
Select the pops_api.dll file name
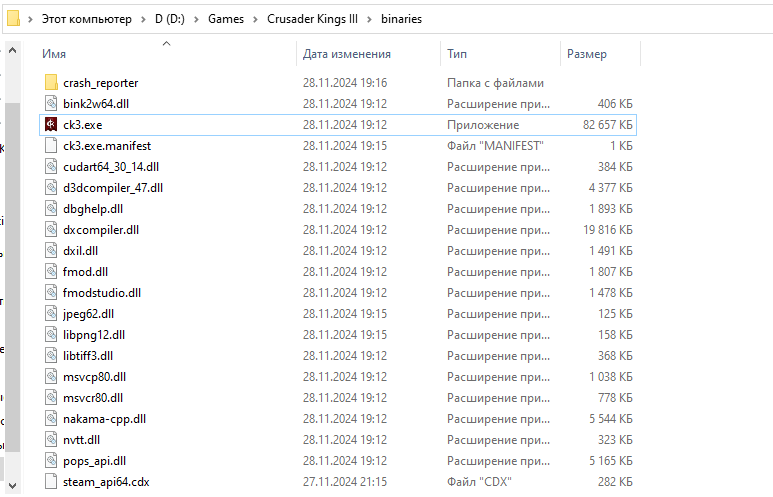[95, 461]
